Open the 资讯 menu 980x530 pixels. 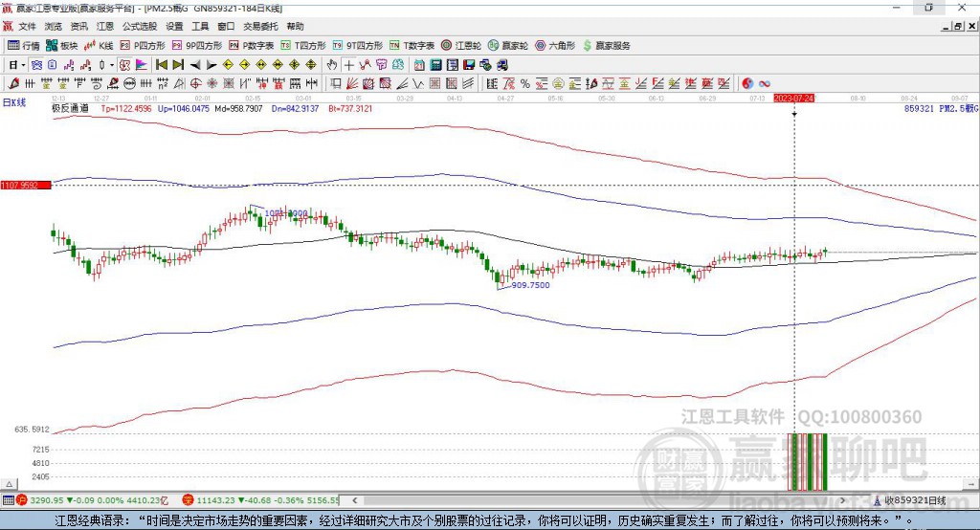click(78, 26)
